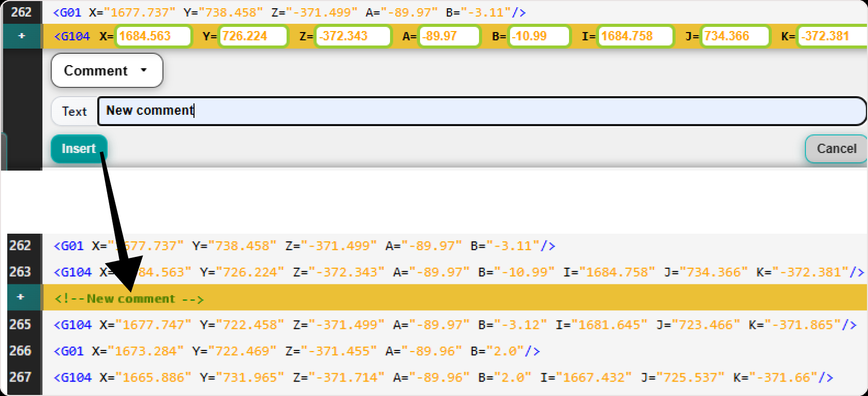This screenshot has width=868, height=396.
Task: Edit the I value field 1684.758
Action: pyautogui.click(x=636, y=36)
